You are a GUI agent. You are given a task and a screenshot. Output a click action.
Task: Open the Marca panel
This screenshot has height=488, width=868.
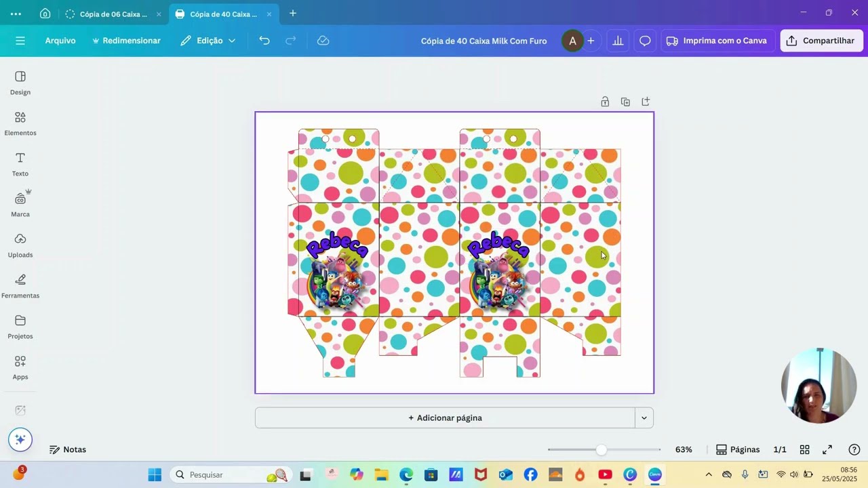20,205
